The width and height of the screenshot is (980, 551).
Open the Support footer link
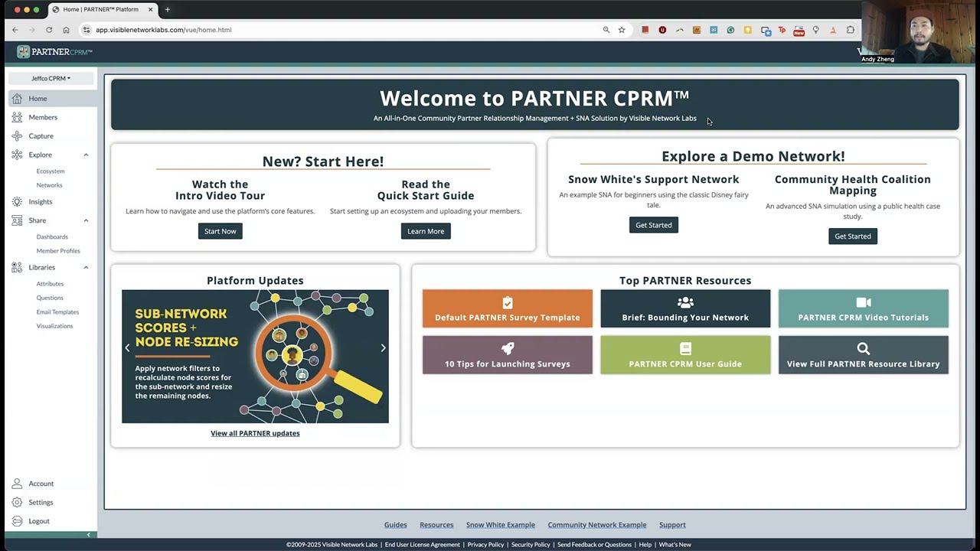672,525
